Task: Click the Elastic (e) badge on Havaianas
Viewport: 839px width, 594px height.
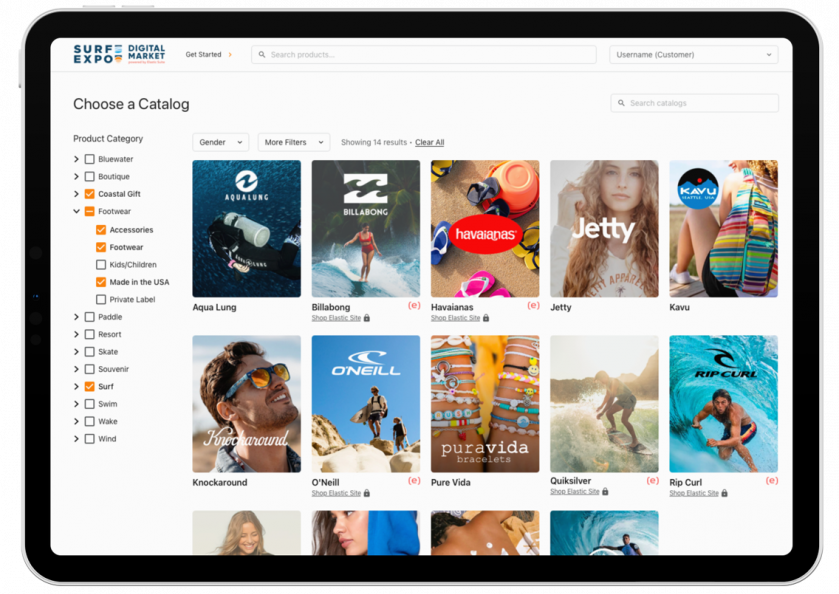Action: coord(533,306)
